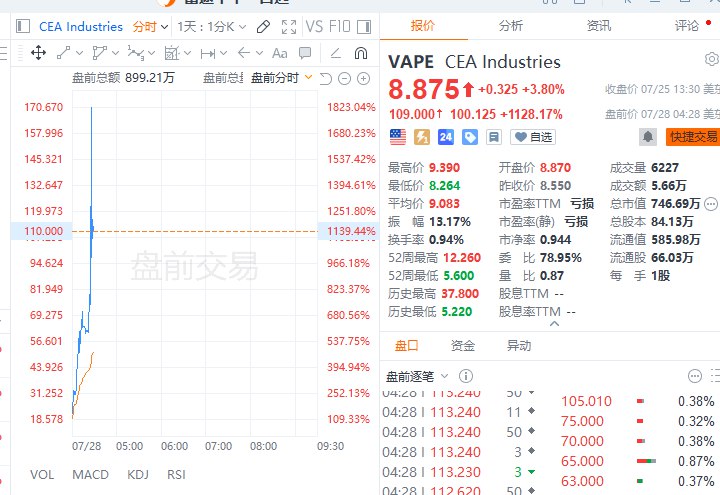This screenshot has width=720, height=495.
Task: Open more options next to 总市值
Action: 711,203
